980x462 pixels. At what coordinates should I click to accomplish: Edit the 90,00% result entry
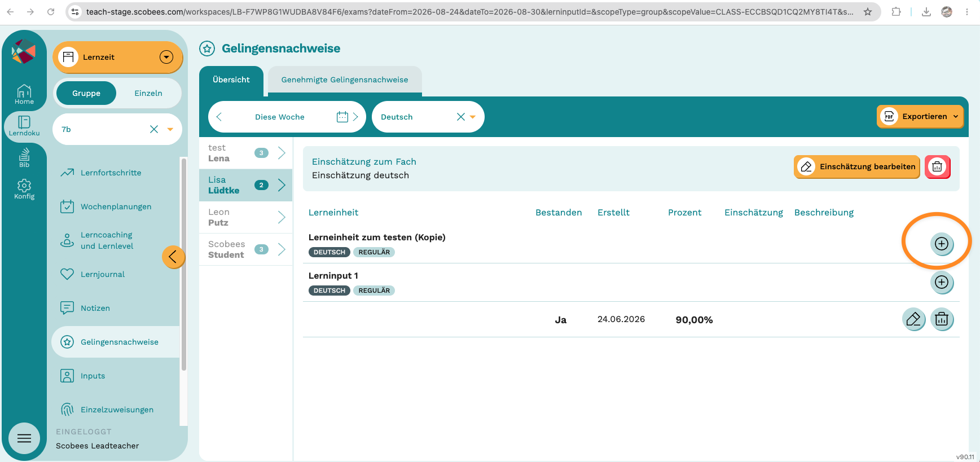913,319
